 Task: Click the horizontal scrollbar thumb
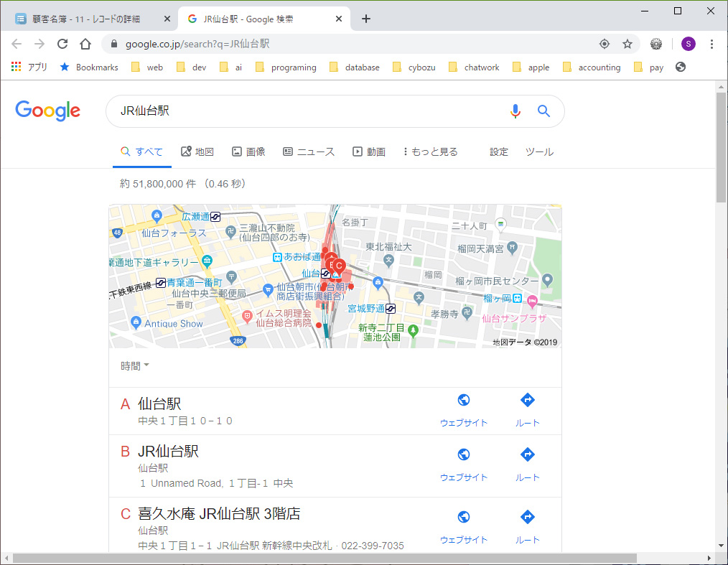click(x=325, y=558)
